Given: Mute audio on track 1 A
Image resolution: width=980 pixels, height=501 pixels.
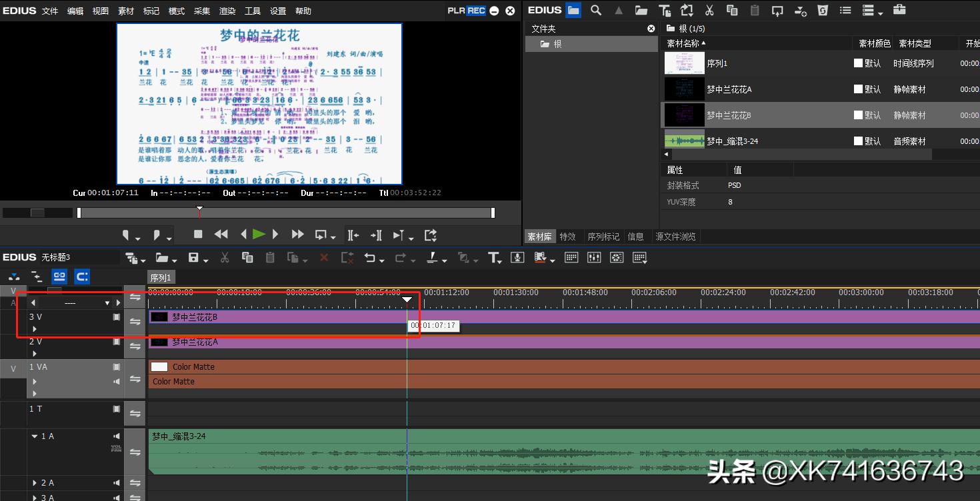Looking at the screenshot, I should point(117,435).
